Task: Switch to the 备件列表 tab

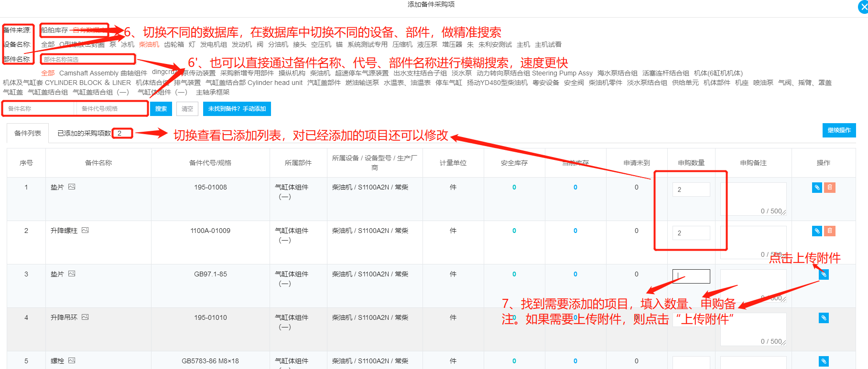Action: pyautogui.click(x=28, y=133)
